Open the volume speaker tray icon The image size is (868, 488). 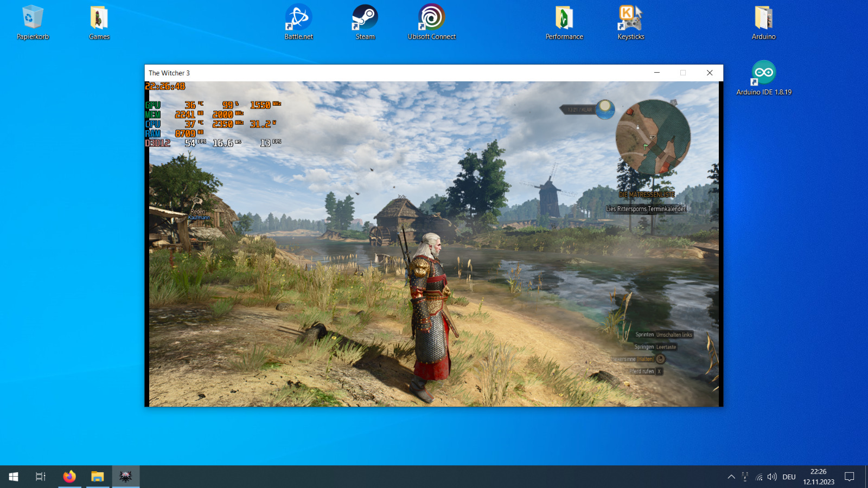pyautogui.click(x=772, y=477)
